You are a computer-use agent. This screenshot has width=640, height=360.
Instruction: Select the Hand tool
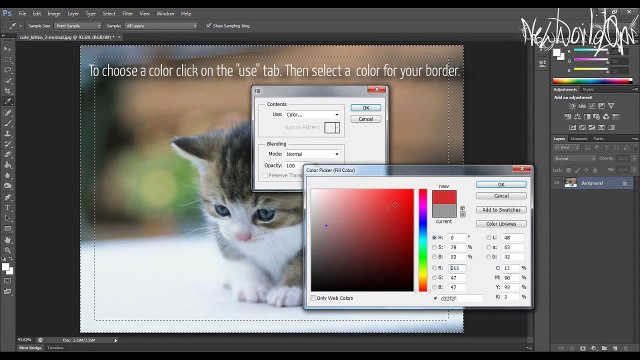pyautogui.click(x=8, y=240)
